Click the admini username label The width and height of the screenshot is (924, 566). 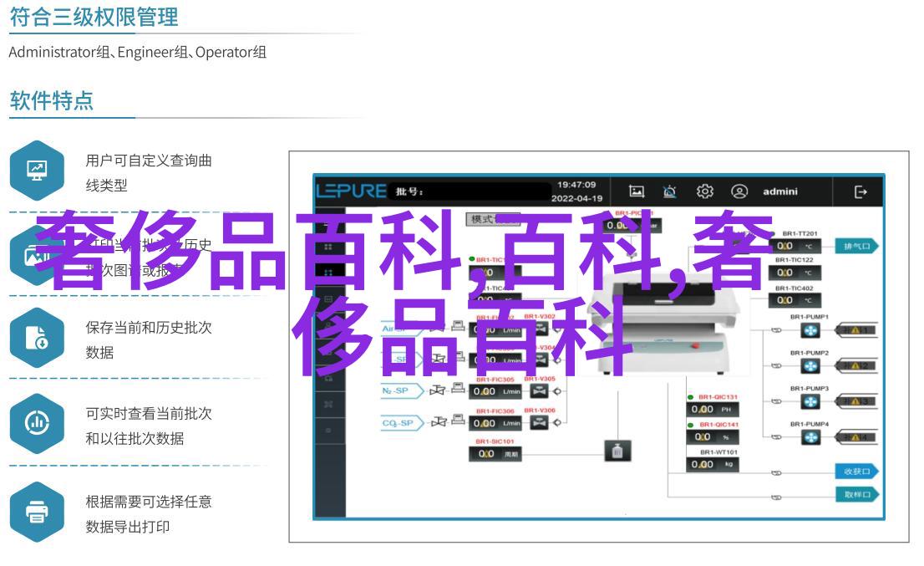tap(780, 191)
